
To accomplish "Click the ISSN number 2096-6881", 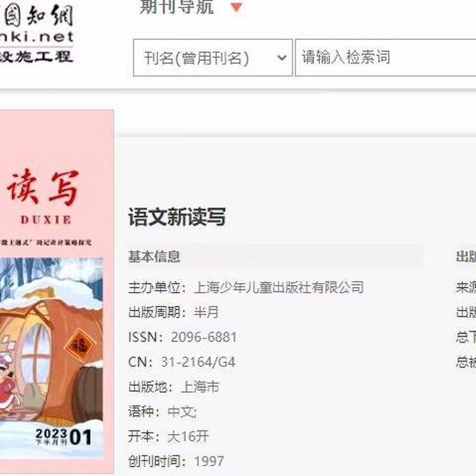I will click(204, 337).
